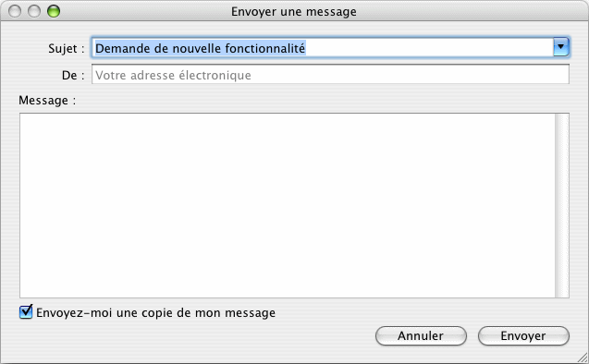Click the green zoom window button
The width and height of the screenshot is (589, 364).
coord(54,11)
